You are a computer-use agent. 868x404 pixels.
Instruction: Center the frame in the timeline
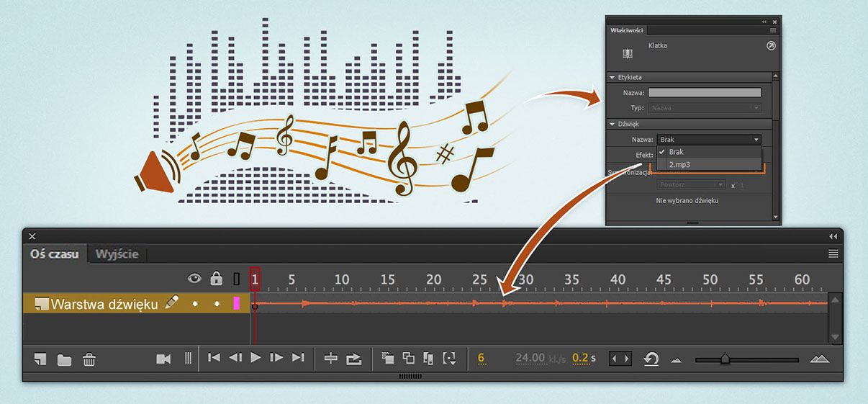click(331, 358)
